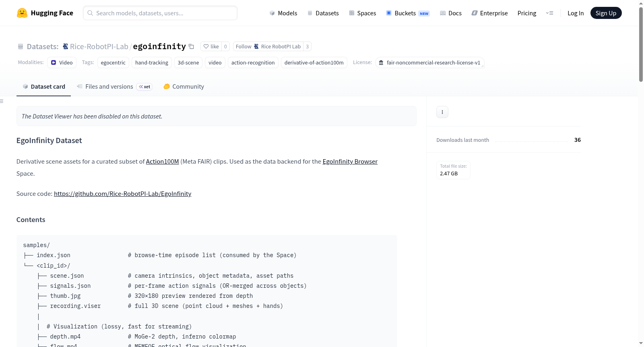Select the Video modality tag
This screenshot has width=644, height=347.
[62, 62]
